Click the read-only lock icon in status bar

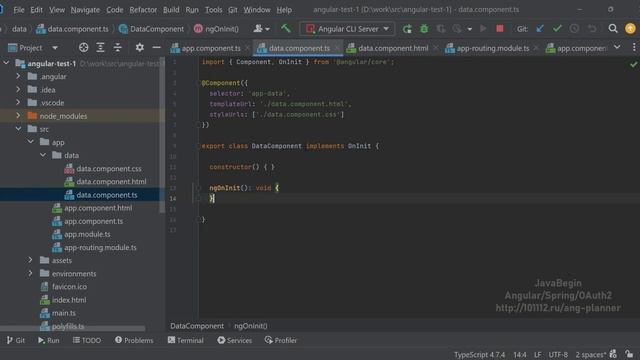[x=629, y=354]
